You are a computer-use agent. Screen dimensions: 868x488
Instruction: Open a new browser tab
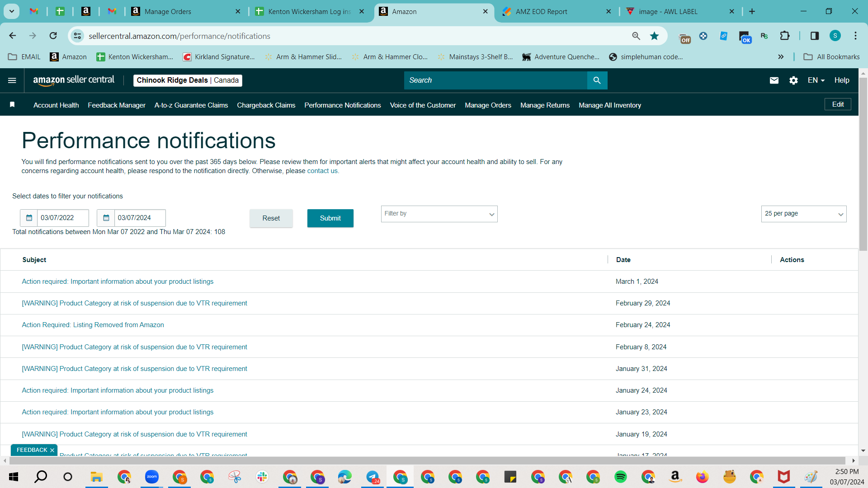point(752,11)
